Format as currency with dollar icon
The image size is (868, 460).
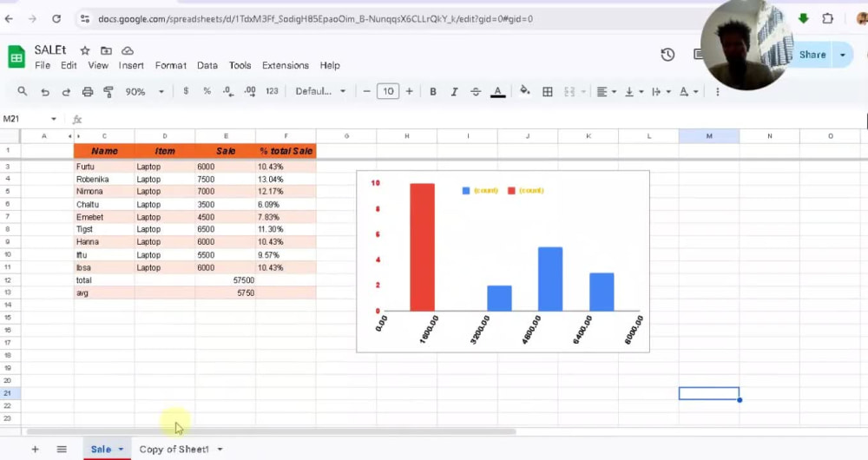click(186, 91)
